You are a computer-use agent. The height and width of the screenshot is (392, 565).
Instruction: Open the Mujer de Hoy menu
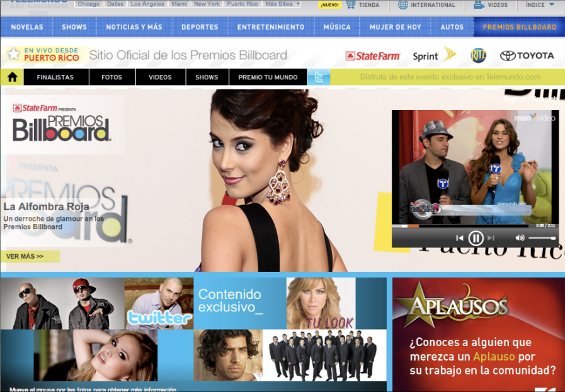[x=396, y=27]
